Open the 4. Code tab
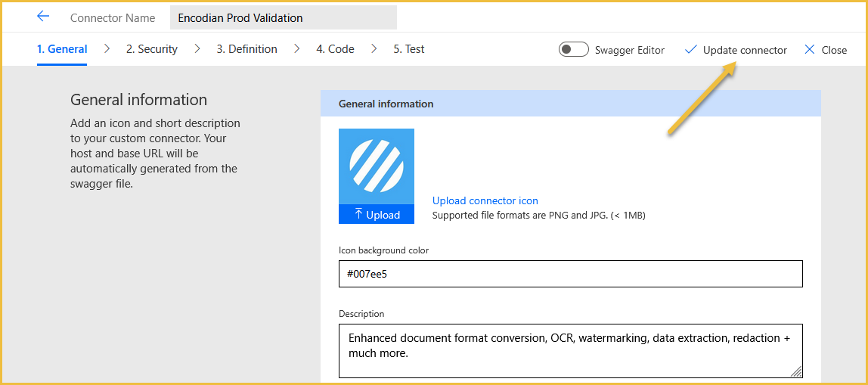The image size is (868, 385). pyautogui.click(x=335, y=49)
